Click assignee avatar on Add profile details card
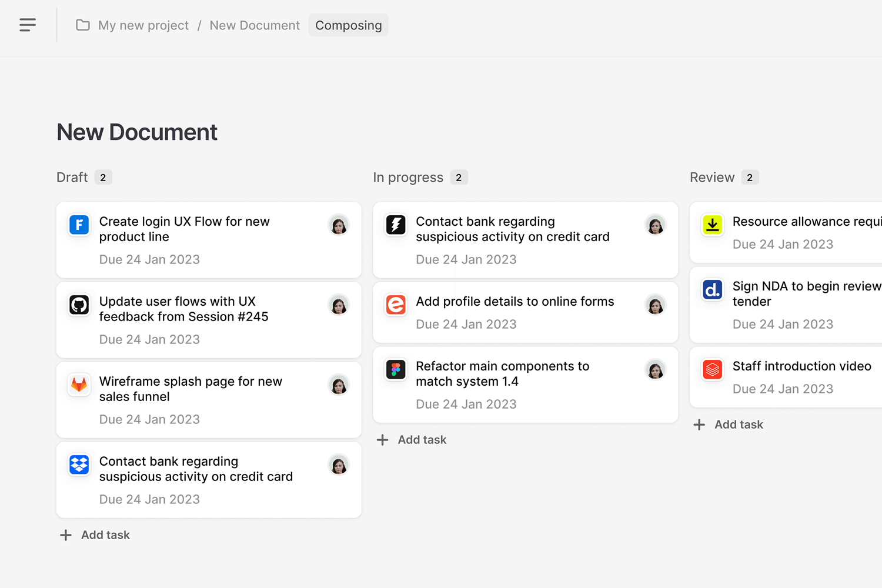Image resolution: width=882 pixels, height=588 pixels. 655,305
